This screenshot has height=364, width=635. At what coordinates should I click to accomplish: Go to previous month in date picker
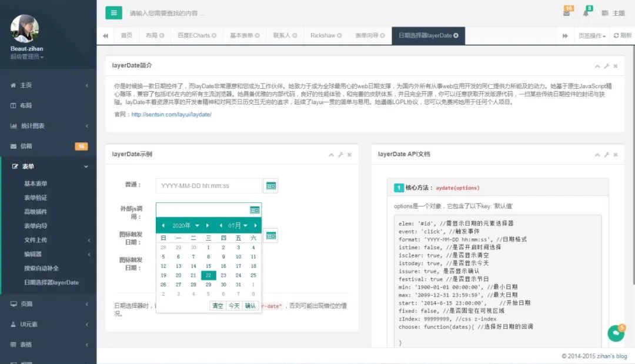pos(220,226)
